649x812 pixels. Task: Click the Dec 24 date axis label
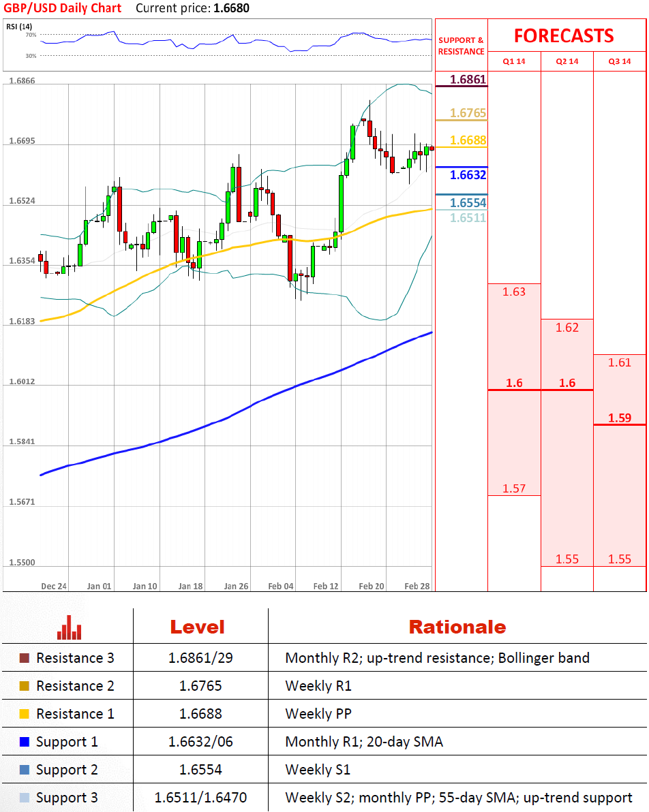tap(54, 587)
